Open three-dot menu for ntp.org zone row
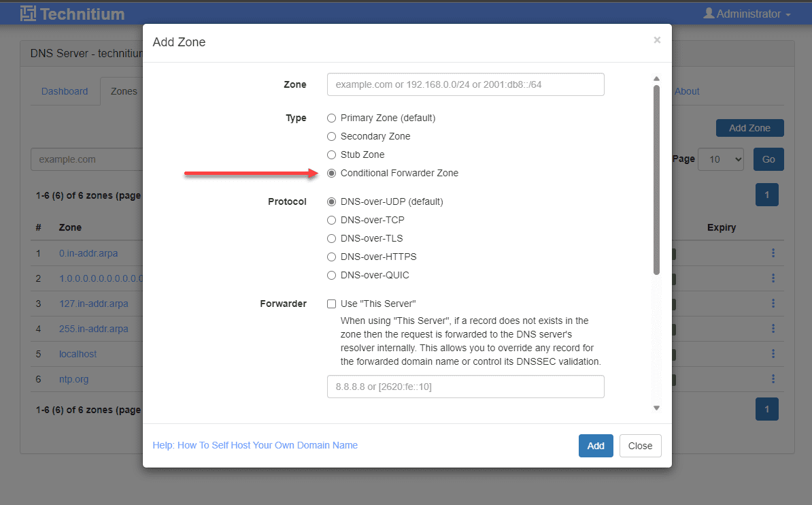Screen dimensions: 812x505 pos(773,379)
